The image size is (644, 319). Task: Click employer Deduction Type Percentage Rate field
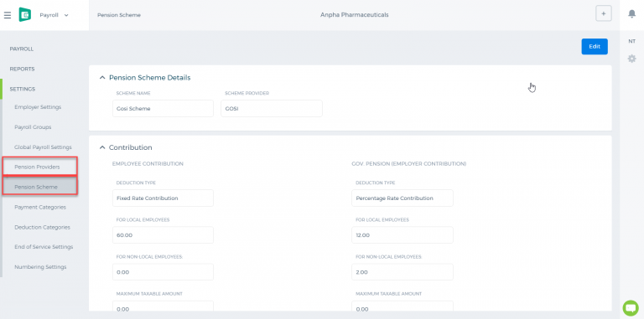402,198
